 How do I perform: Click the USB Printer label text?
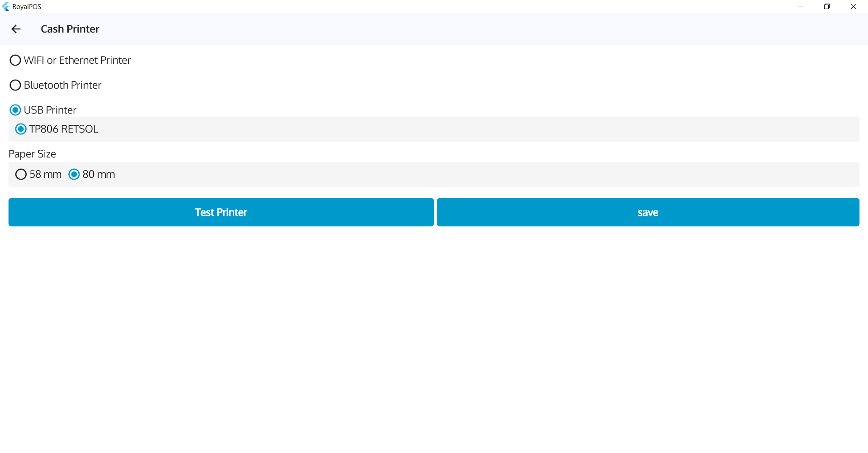[50, 110]
